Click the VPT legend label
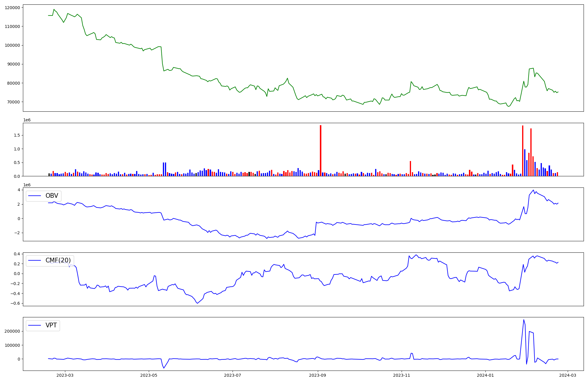The image size is (588, 382). click(51, 325)
